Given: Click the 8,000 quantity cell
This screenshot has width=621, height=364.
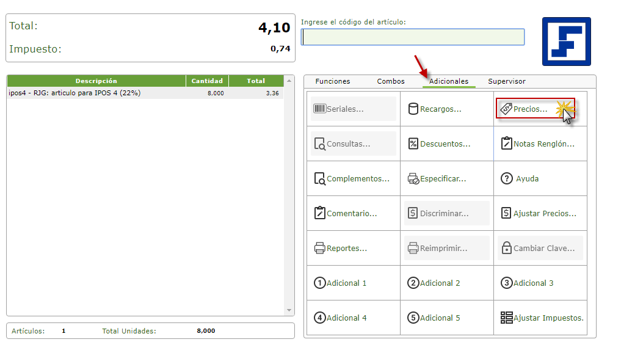Looking at the screenshot, I should [x=216, y=93].
